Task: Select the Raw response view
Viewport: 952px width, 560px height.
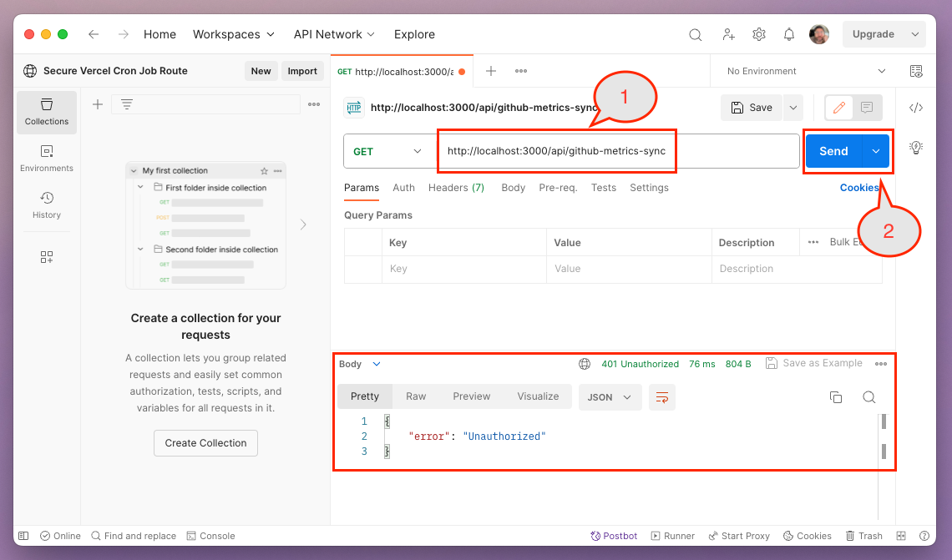Action: pyautogui.click(x=416, y=396)
